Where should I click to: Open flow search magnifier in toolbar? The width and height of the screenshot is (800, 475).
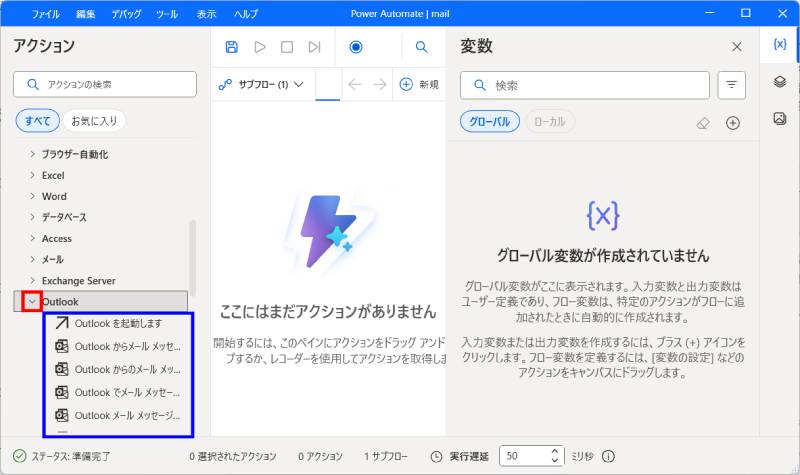click(421, 47)
